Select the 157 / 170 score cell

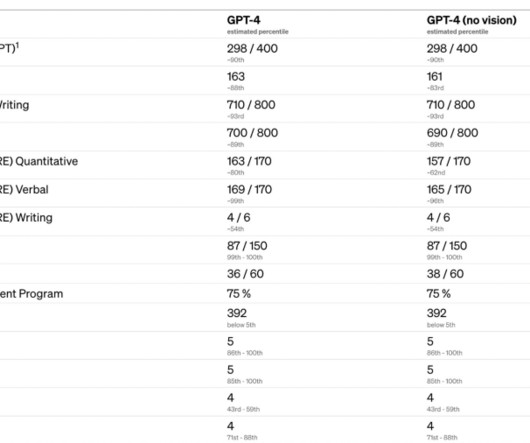pos(449,161)
